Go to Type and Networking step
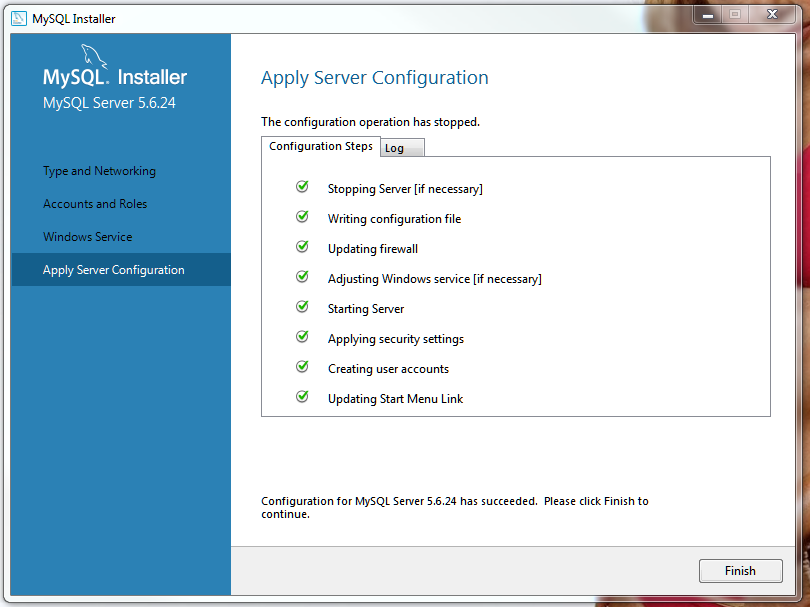Viewport: 810px width, 607px height. (x=99, y=171)
